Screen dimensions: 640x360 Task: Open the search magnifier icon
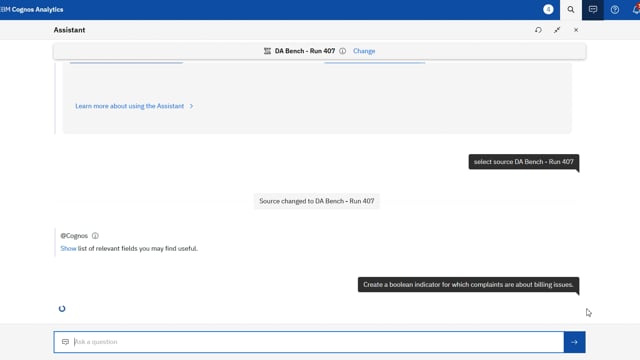(571, 9)
